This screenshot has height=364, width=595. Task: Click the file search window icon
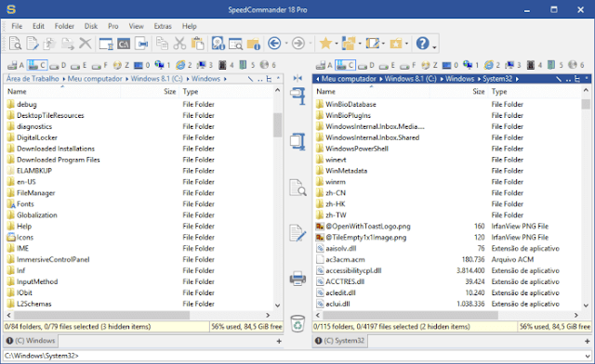[x=235, y=44]
